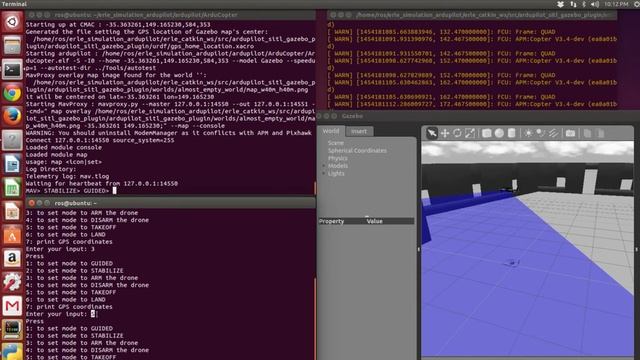Screen dimensions: 640x360
Task: Open sound volume indicator menu
Action: (x=595, y=4)
